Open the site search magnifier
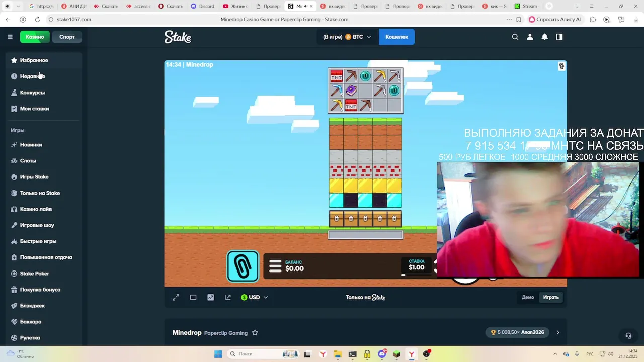Image resolution: width=644 pixels, height=362 pixels. pyautogui.click(x=515, y=37)
